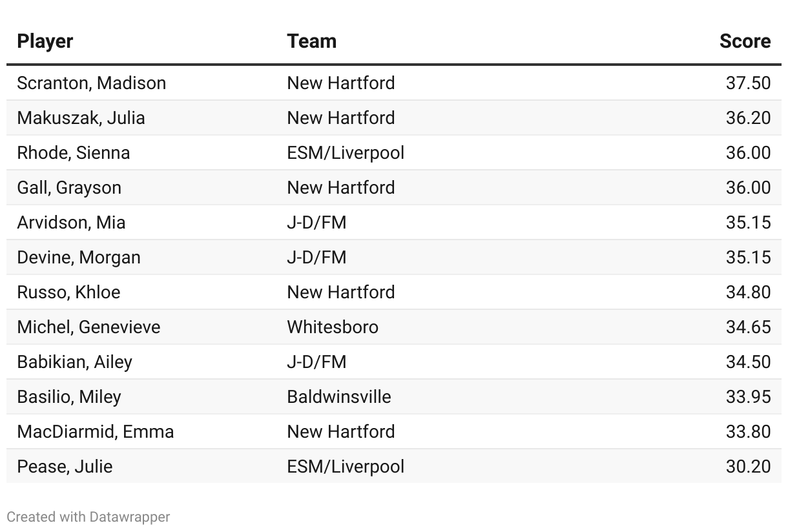Select Russo, Khloe's score of 34.80
This screenshot has height=532, width=788.
(x=748, y=292)
